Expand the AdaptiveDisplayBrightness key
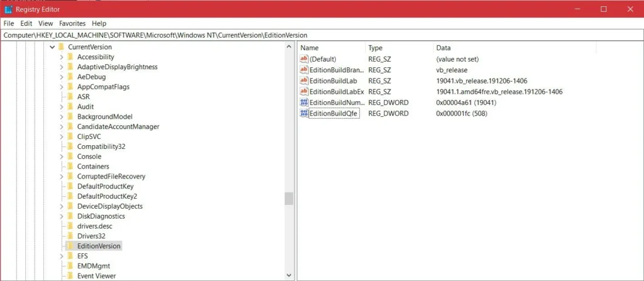The height and width of the screenshot is (281, 644). click(61, 67)
